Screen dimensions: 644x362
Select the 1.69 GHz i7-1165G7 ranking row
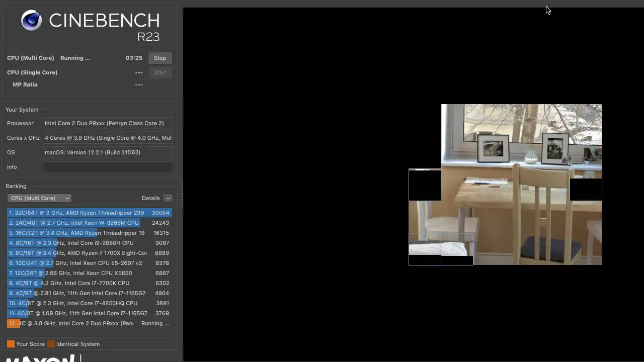pos(90,313)
